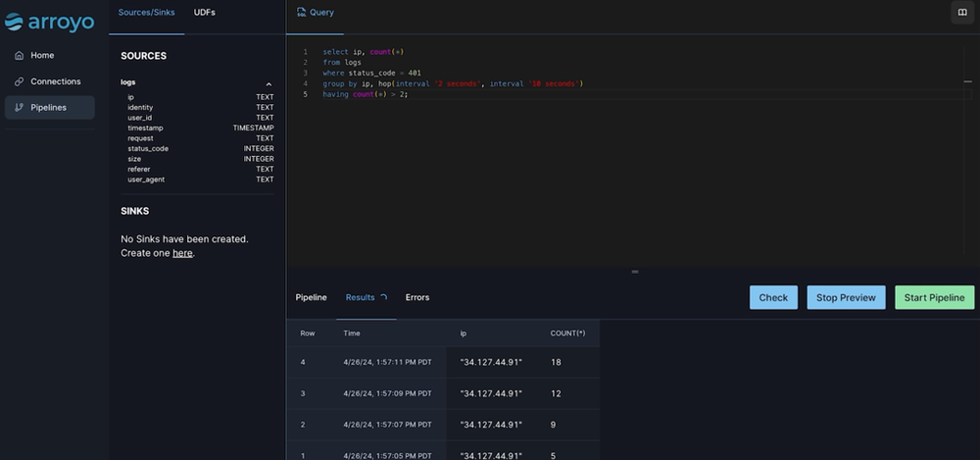This screenshot has height=460, width=980.
Task: Click the count value 9
Action: [553, 425]
